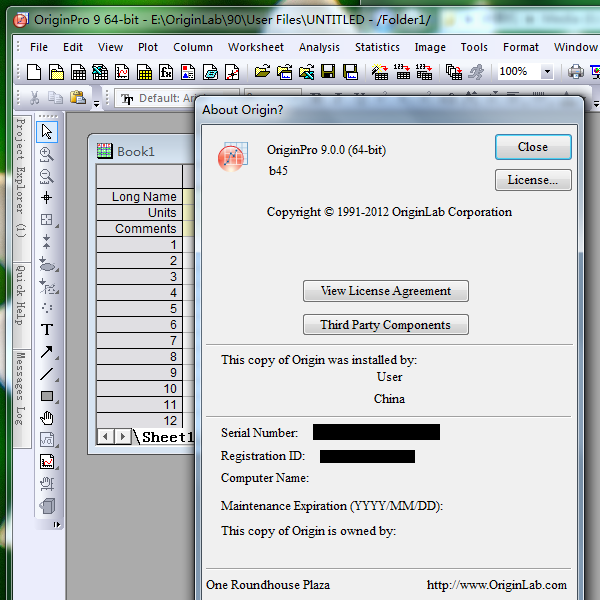
Task: Click the New Project toolbar icon
Action: point(33,72)
